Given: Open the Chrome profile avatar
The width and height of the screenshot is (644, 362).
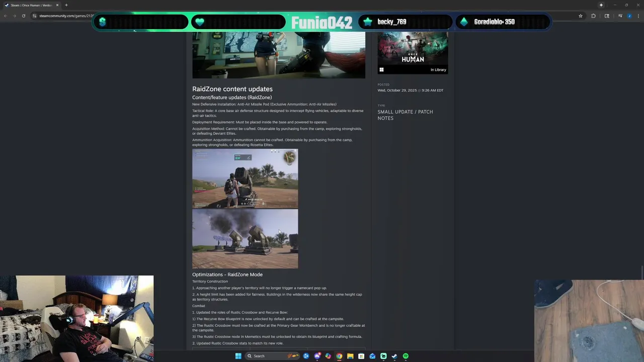Looking at the screenshot, I should (629, 16).
